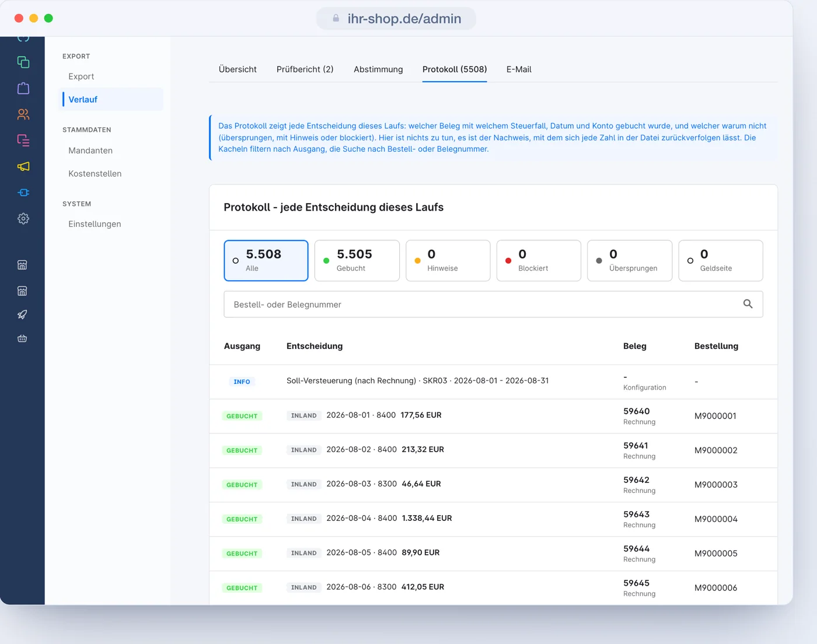817x644 pixels.
Task: Open Mandanten under Stammdaten
Action: point(90,150)
